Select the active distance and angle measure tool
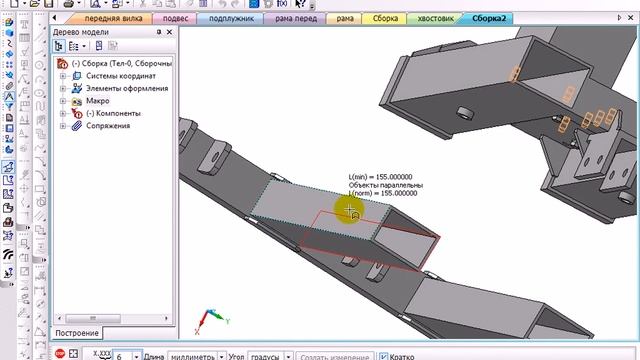The height and width of the screenshot is (360, 640). [x=9, y=167]
